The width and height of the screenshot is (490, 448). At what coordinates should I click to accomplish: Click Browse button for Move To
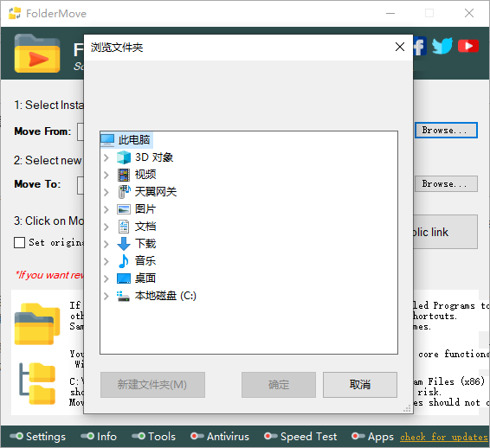click(x=446, y=184)
